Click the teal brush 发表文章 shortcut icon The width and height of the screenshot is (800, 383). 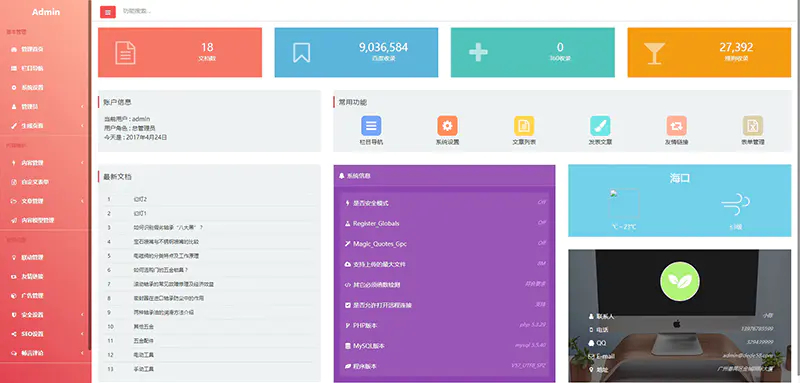coord(600,125)
